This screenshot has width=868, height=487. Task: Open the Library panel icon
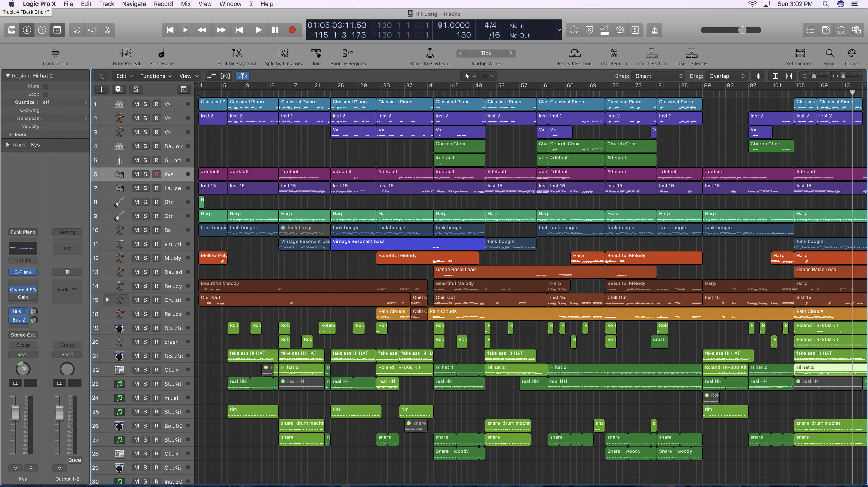[11, 30]
